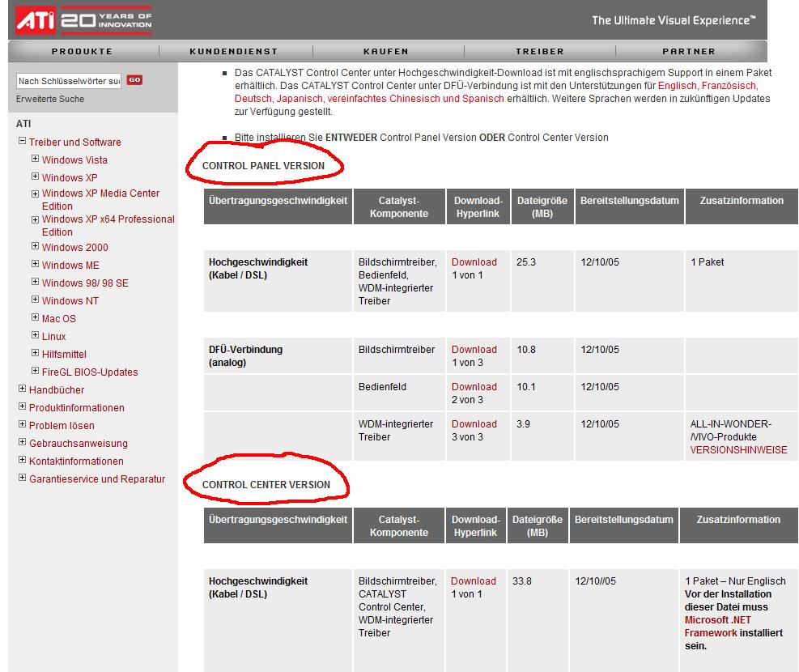Open the Windows NT sidebar link

(x=70, y=301)
